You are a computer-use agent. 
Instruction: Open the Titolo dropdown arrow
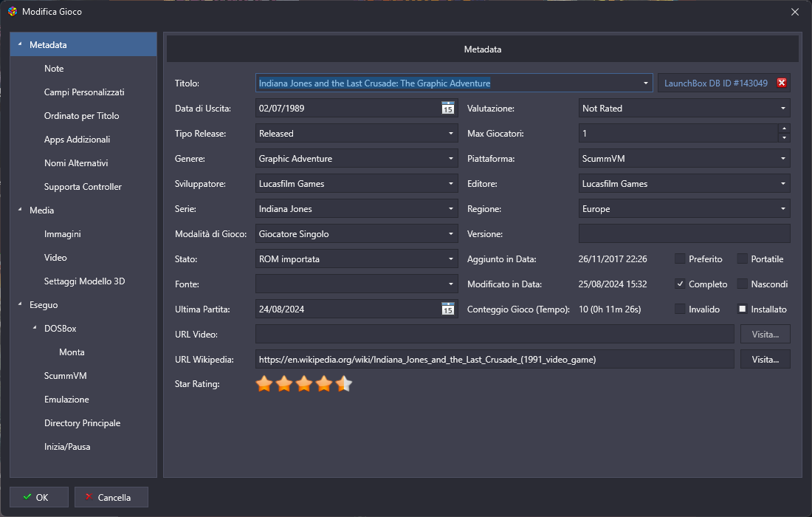tap(645, 83)
